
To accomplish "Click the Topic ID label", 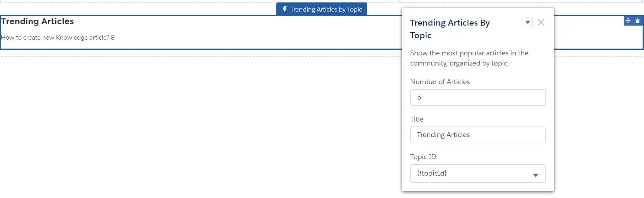I will (423, 157).
